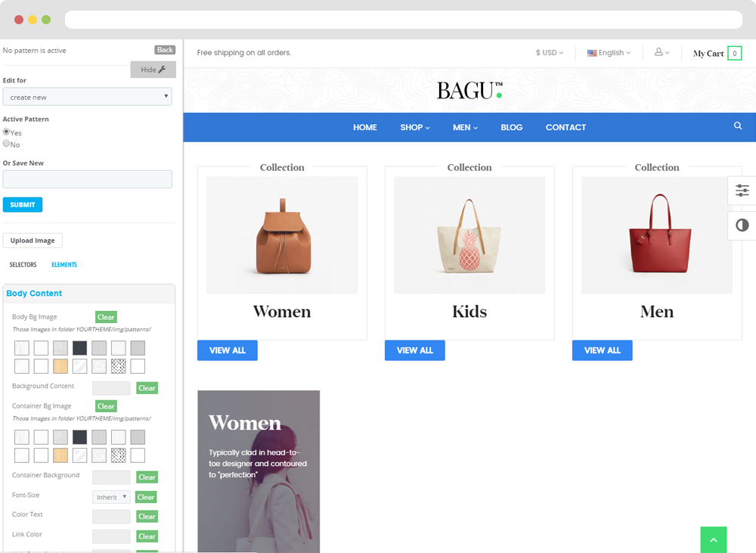Image resolution: width=756 pixels, height=553 pixels.
Task: Click VIEW ALL under Men collection
Action: pos(603,350)
